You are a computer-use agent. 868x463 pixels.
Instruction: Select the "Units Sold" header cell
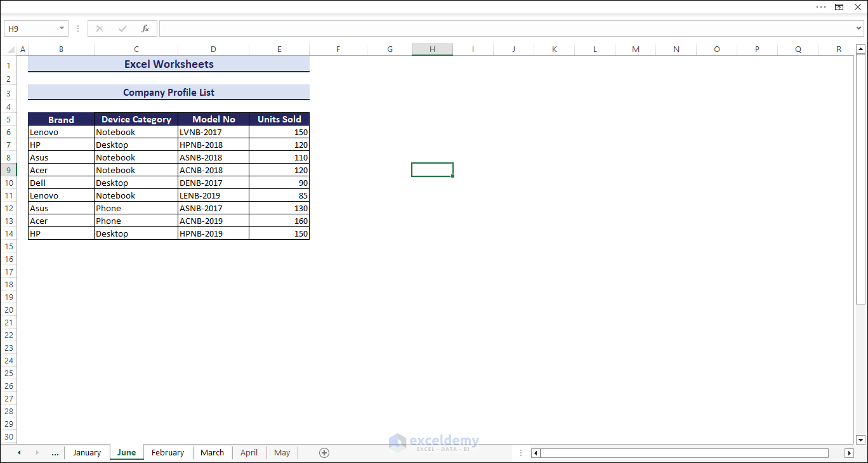pos(279,119)
